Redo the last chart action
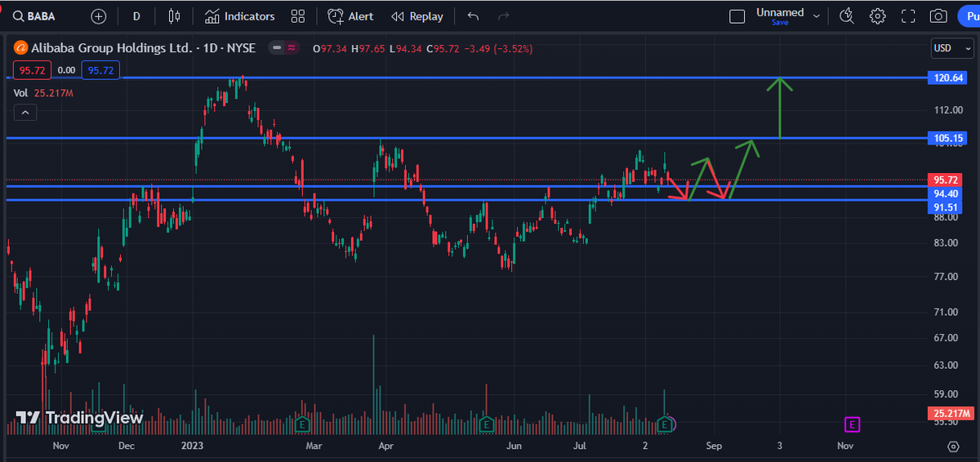 [504, 16]
